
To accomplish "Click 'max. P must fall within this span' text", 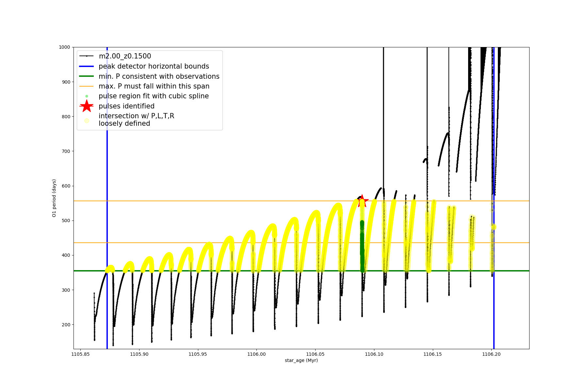I will click(154, 86).
